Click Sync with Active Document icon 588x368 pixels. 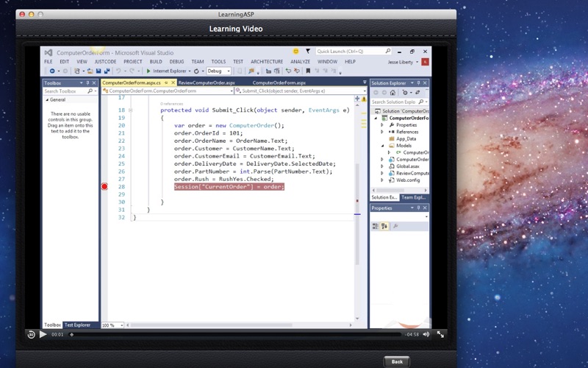(x=417, y=93)
